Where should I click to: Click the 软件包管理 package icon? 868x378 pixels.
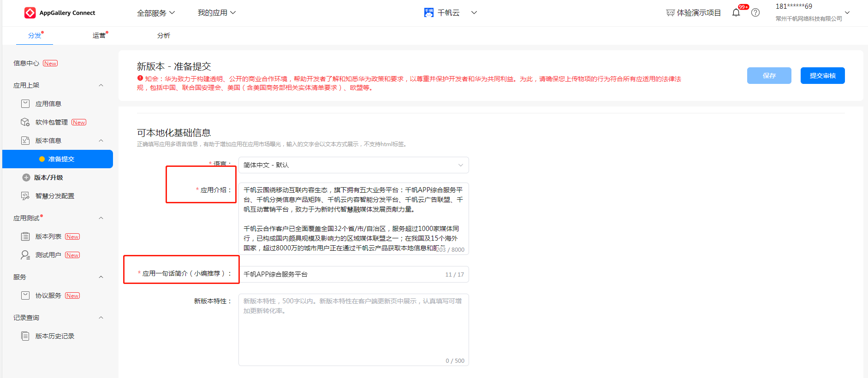coord(25,122)
